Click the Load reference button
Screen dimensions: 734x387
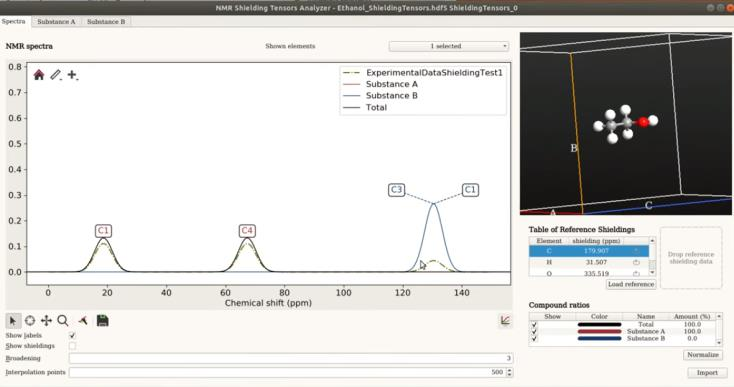click(x=631, y=284)
